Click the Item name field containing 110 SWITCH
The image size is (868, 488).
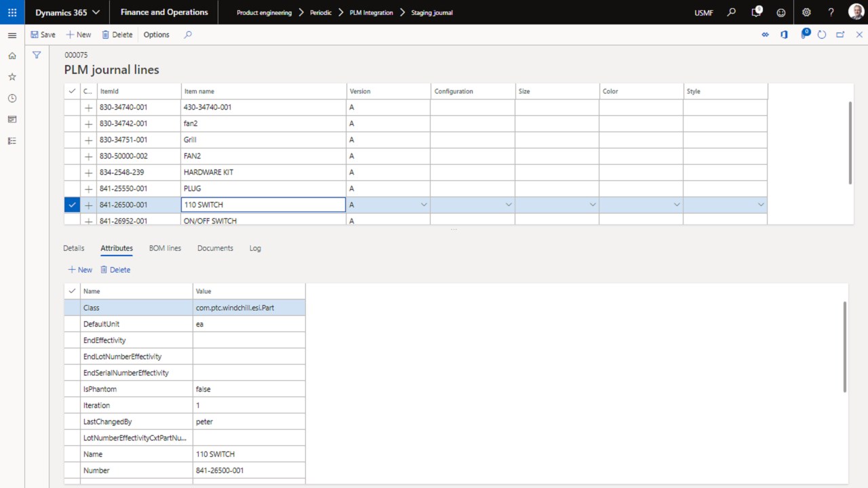click(263, 205)
